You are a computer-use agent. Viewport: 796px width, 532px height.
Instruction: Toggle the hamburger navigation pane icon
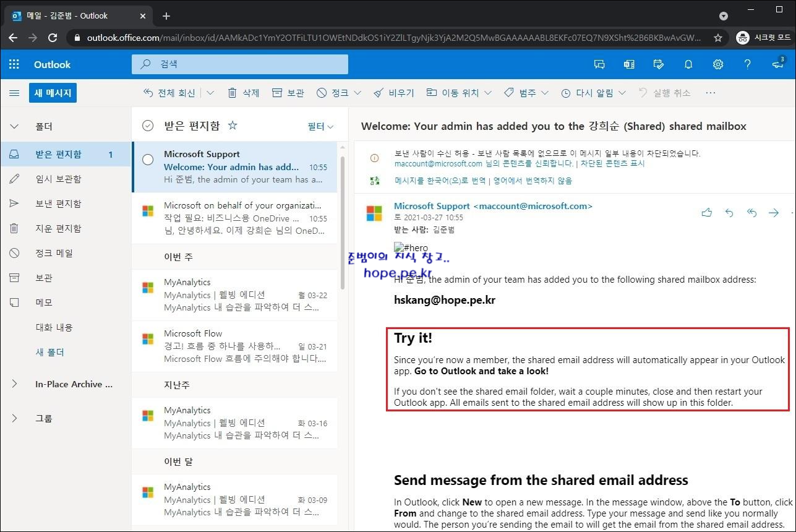(14, 93)
